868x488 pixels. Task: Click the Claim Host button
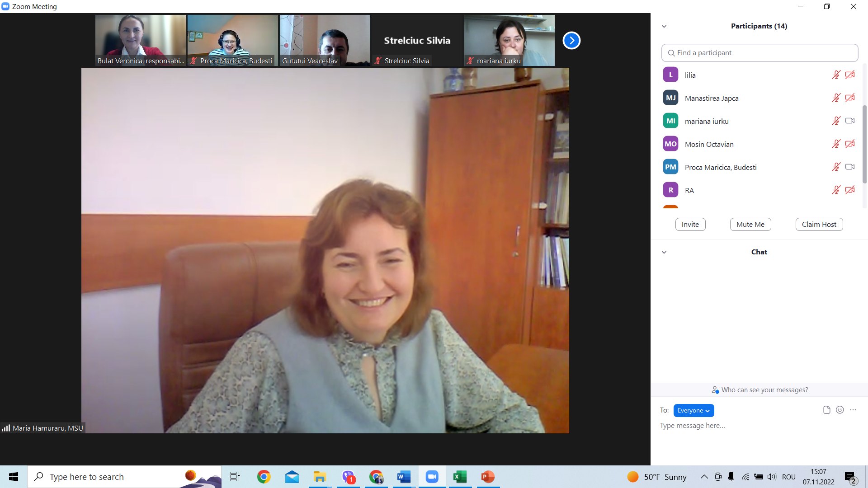pos(819,225)
